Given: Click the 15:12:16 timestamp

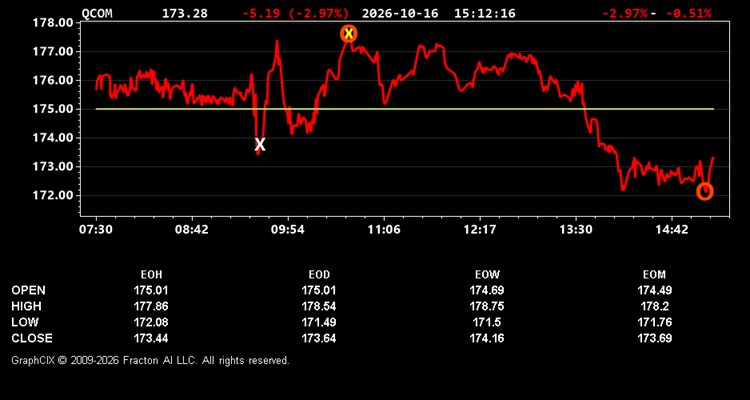Looking at the screenshot, I should tap(485, 13).
